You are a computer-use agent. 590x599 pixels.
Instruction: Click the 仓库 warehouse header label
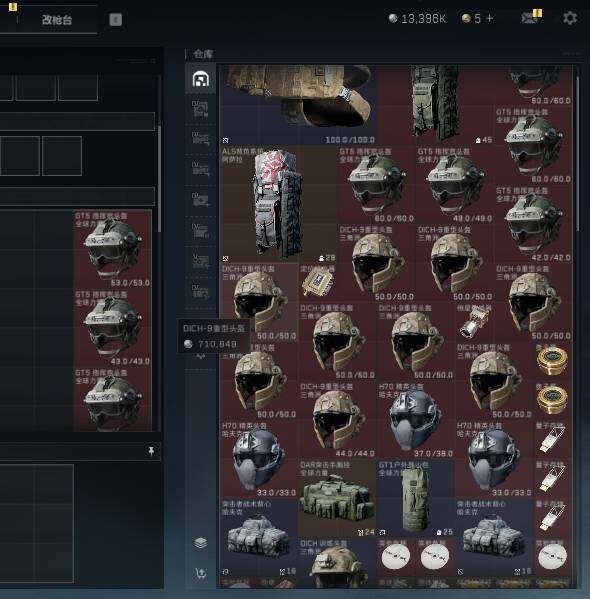[x=203, y=54]
